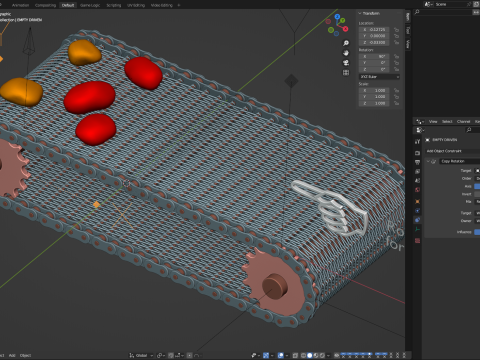Select wireframe viewport shading mode
The height and width of the screenshot is (360, 480).
(x=303, y=355)
